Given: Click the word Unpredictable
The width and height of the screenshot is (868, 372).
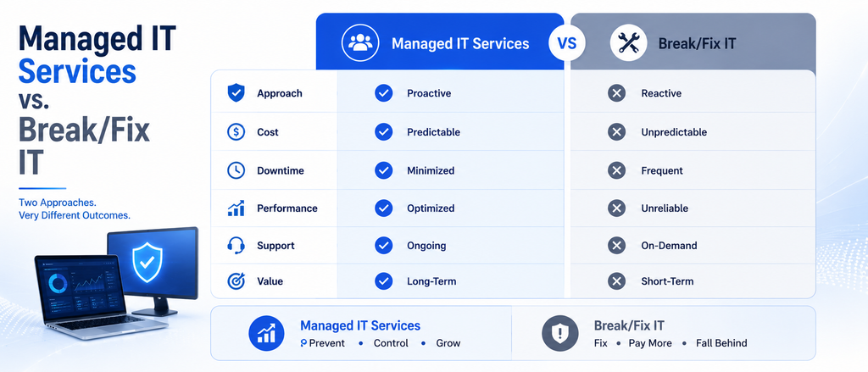Looking at the screenshot, I should point(674,132).
